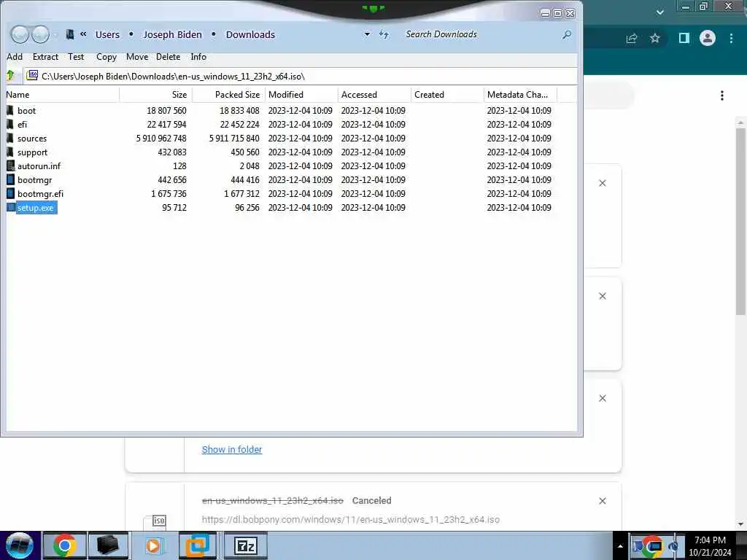The width and height of the screenshot is (747, 560).
Task: Click Info in the toolbar
Action: click(198, 57)
